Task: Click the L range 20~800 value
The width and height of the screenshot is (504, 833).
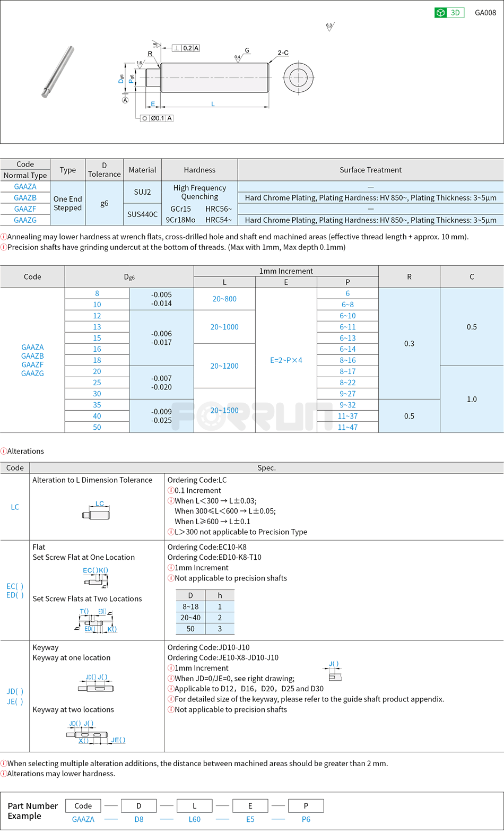Action: 224,299
